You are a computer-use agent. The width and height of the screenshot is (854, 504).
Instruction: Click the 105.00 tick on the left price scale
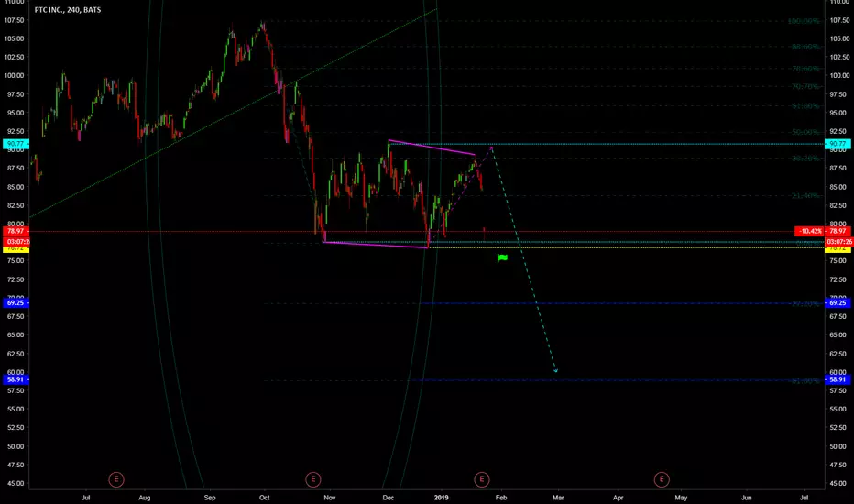15,38
